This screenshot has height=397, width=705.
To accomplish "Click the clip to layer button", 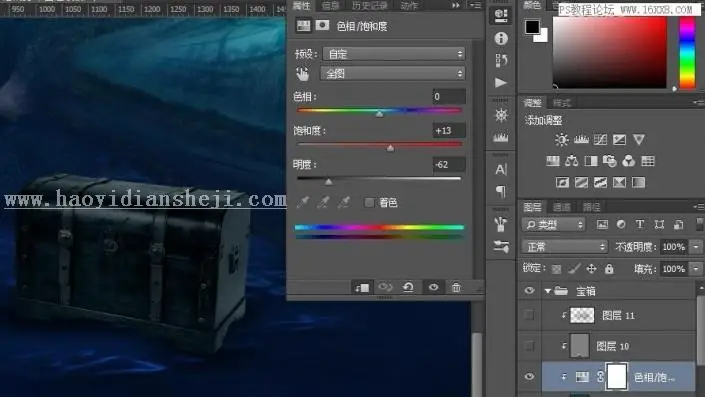I will [362, 287].
